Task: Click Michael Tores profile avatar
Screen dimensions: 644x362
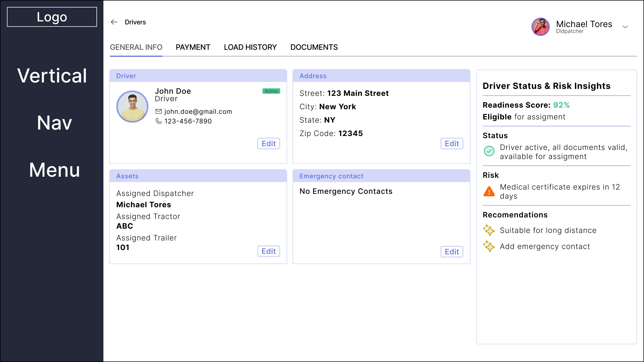Action: (541, 27)
